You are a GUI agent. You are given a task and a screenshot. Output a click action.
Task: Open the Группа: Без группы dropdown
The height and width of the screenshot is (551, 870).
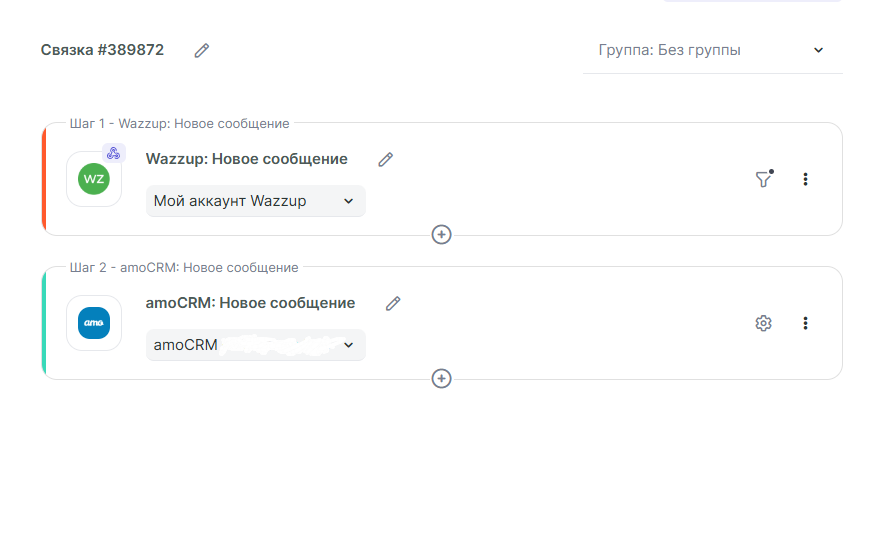(711, 50)
